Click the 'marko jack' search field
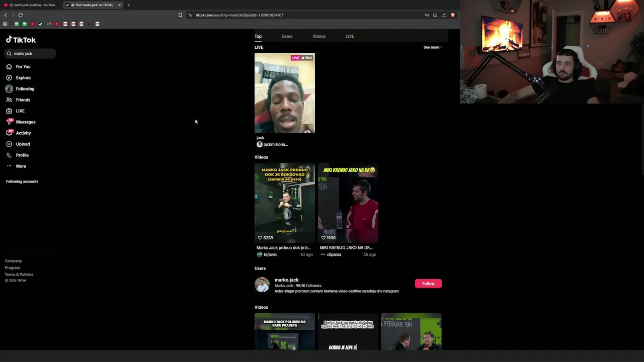 (x=31, y=53)
